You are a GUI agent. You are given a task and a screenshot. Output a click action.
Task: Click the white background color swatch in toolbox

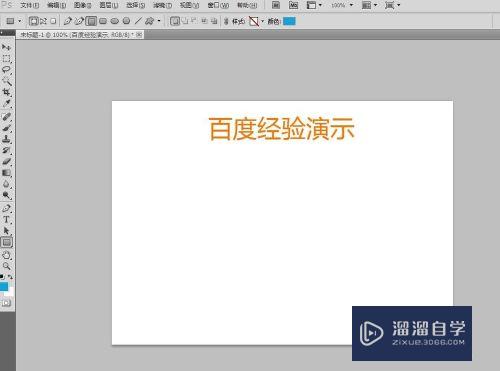pos(11,292)
